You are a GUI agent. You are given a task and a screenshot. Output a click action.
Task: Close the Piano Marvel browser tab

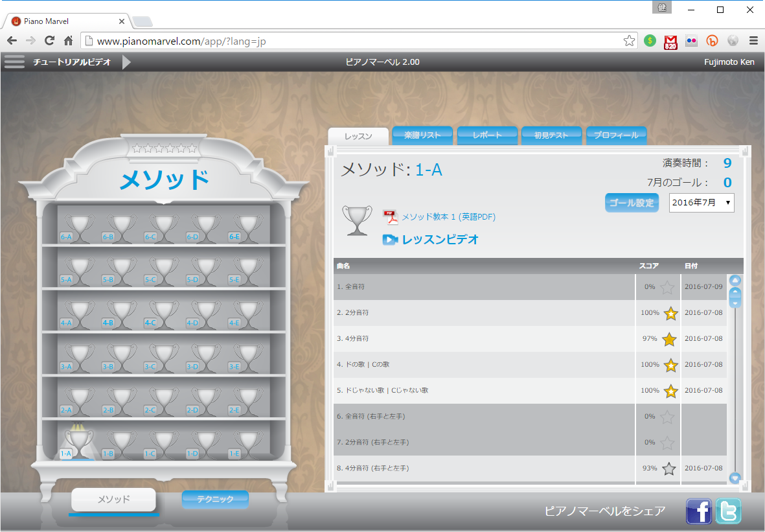(x=122, y=21)
